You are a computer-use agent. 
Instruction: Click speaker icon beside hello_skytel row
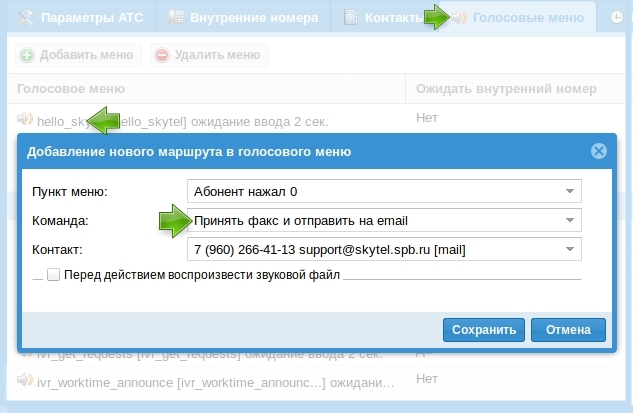tap(25, 120)
